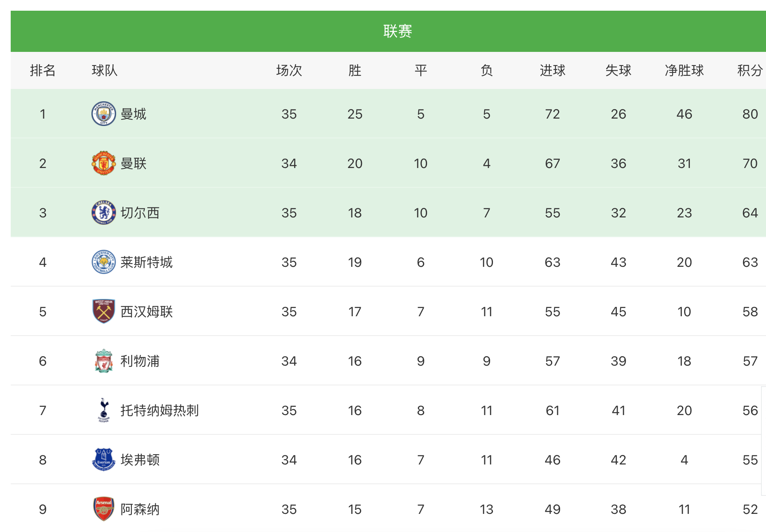
Task: Click the Tottenham Hotspur crest
Action: click(x=103, y=410)
